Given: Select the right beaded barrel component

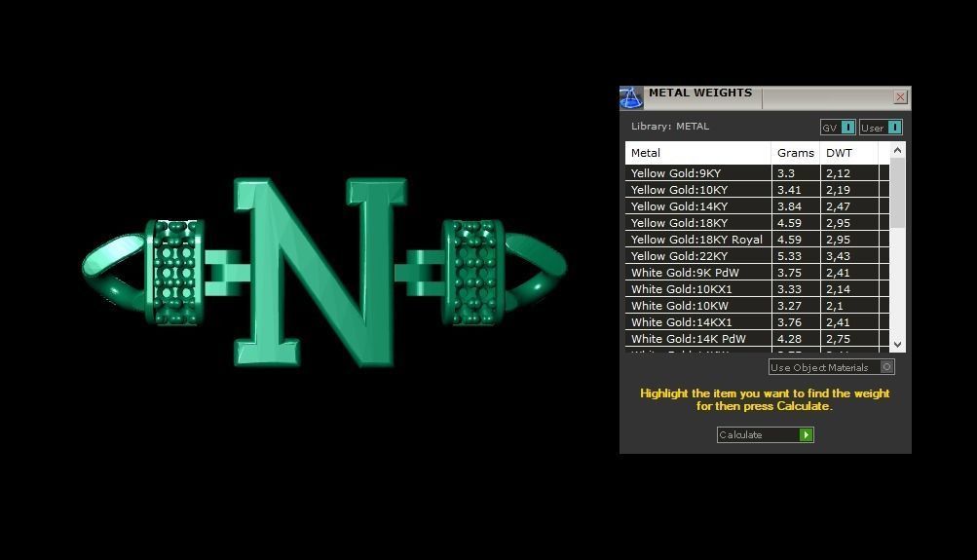Looking at the screenshot, I should pos(473,273).
